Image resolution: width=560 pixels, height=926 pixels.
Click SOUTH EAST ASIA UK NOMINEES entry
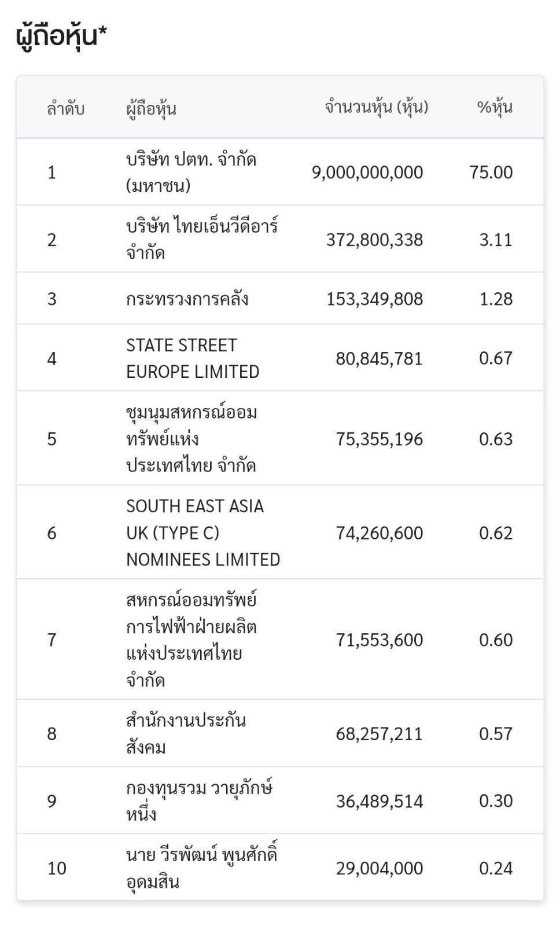coord(203,532)
